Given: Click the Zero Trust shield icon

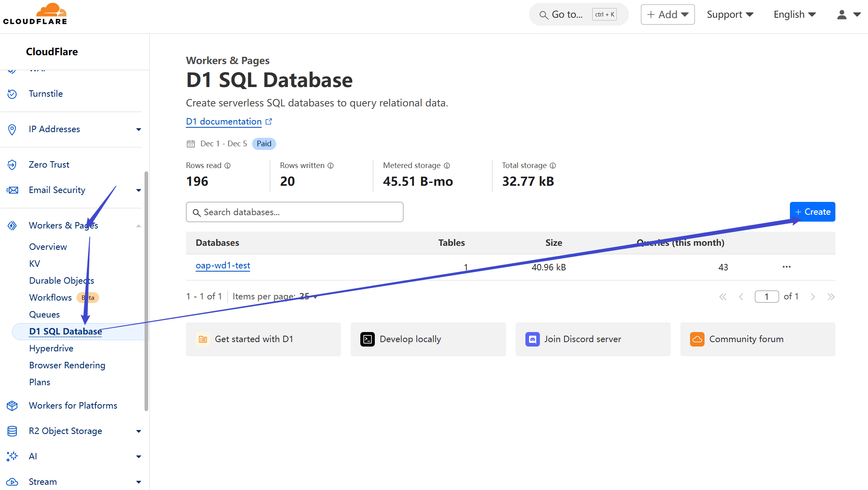Looking at the screenshot, I should (x=12, y=165).
